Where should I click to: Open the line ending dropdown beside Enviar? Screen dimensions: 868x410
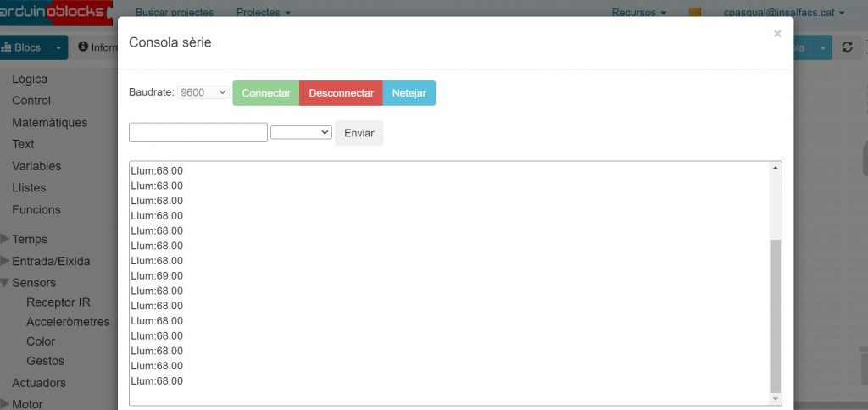click(301, 133)
